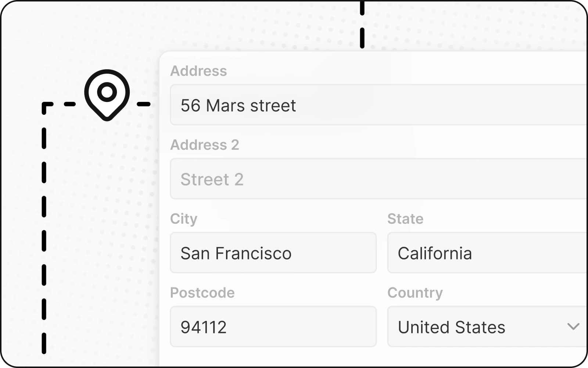Screen dimensions: 588x368
Task: Click the Postcode label
Action: [x=202, y=293]
